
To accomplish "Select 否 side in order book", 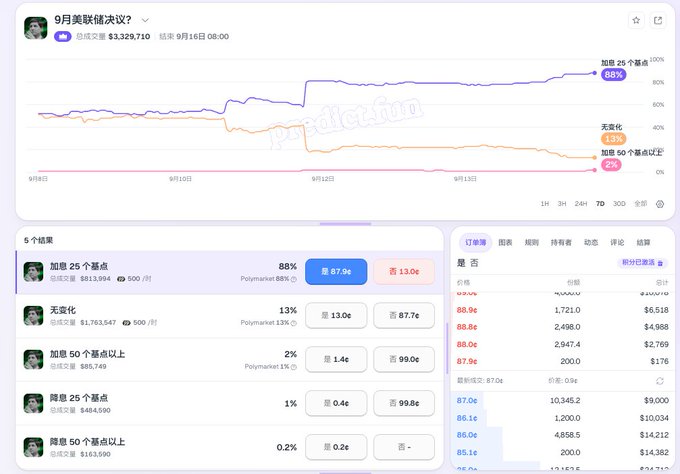I will pyautogui.click(x=474, y=263).
